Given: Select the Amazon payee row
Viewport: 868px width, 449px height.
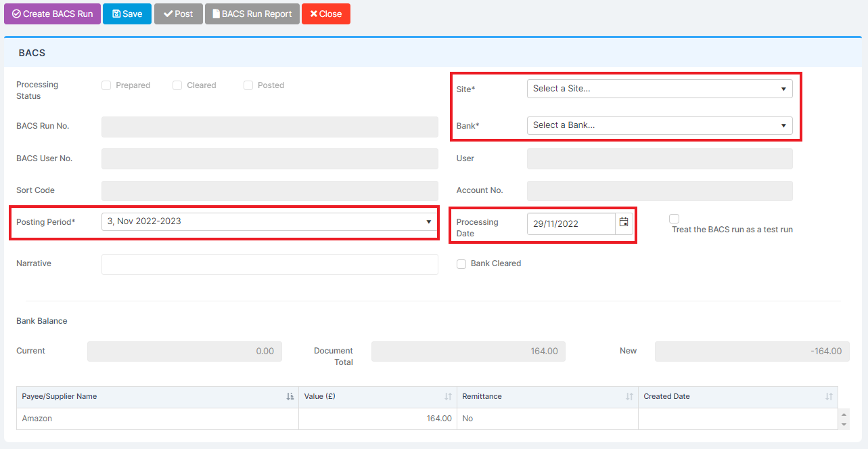Looking at the screenshot, I should click(427, 419).
